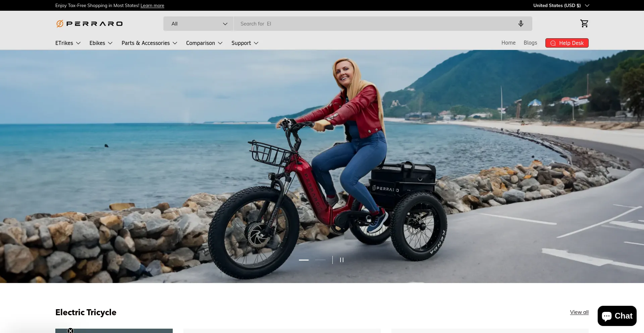Open the United States (USD $) currency selector

pyautogui.click(x=561, y=5)
